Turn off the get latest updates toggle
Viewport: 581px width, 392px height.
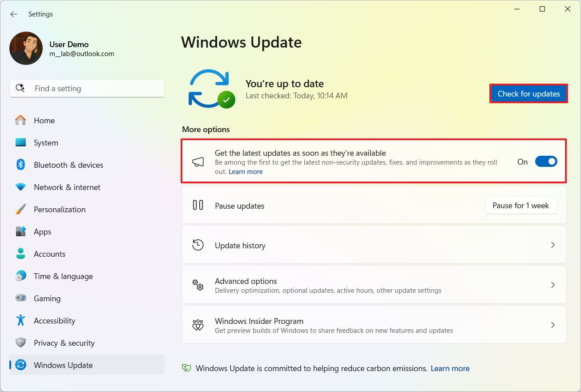tap(546, 162)
